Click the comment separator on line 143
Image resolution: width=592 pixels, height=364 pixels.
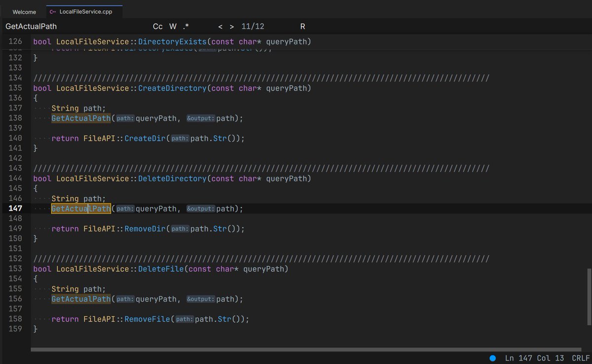[261, 169]
